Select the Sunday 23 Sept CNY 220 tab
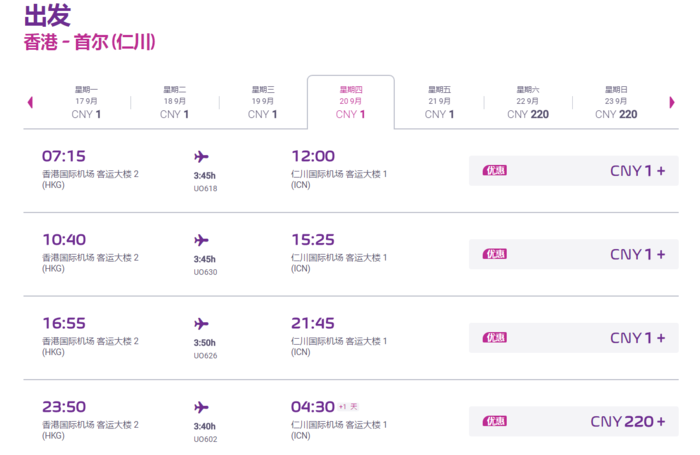The image size is (700, 455). (x=616, y=102)
